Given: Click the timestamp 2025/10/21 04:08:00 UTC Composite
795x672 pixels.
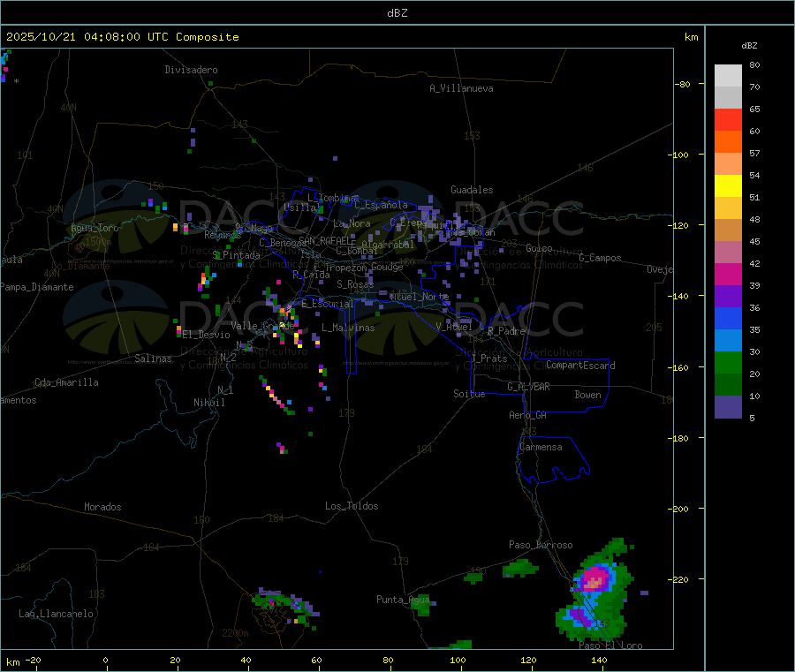Looking at the screenshot, I should coord(122,37).
